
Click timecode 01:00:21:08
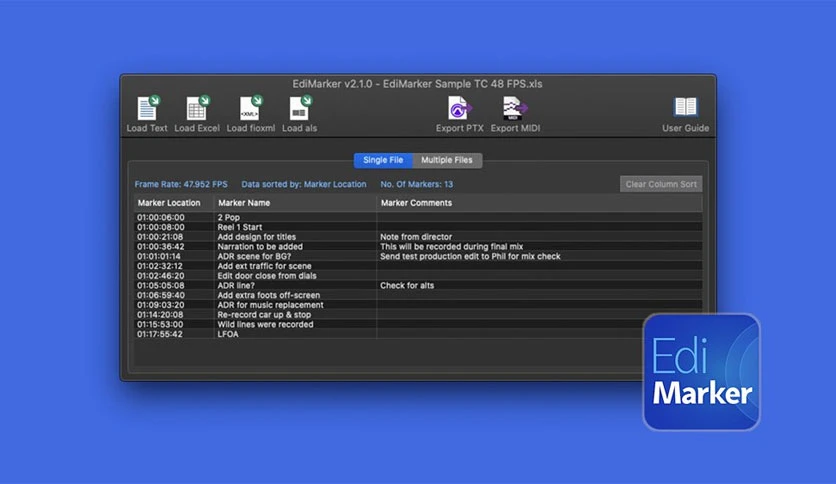160,237
